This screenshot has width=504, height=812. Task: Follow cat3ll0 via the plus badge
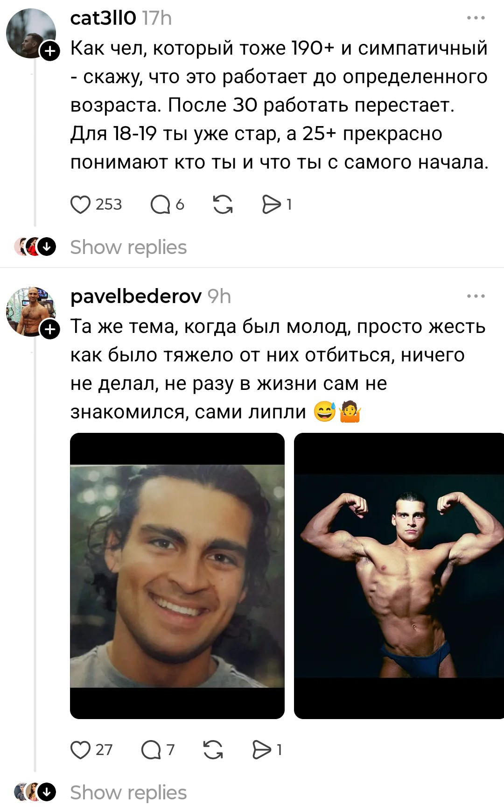[x=50, y=51]
